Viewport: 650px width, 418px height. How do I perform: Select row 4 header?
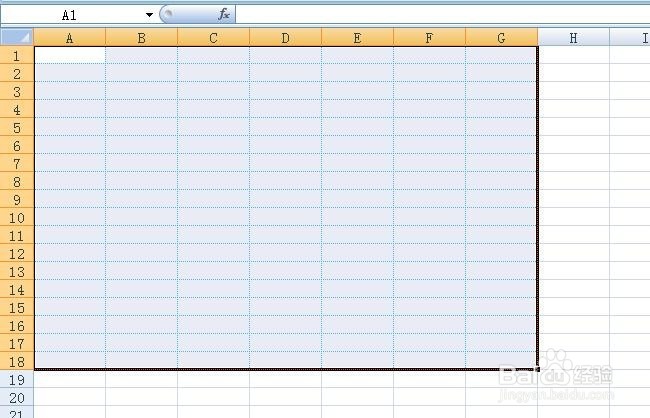pyautogui.click(x=17, y=109)
